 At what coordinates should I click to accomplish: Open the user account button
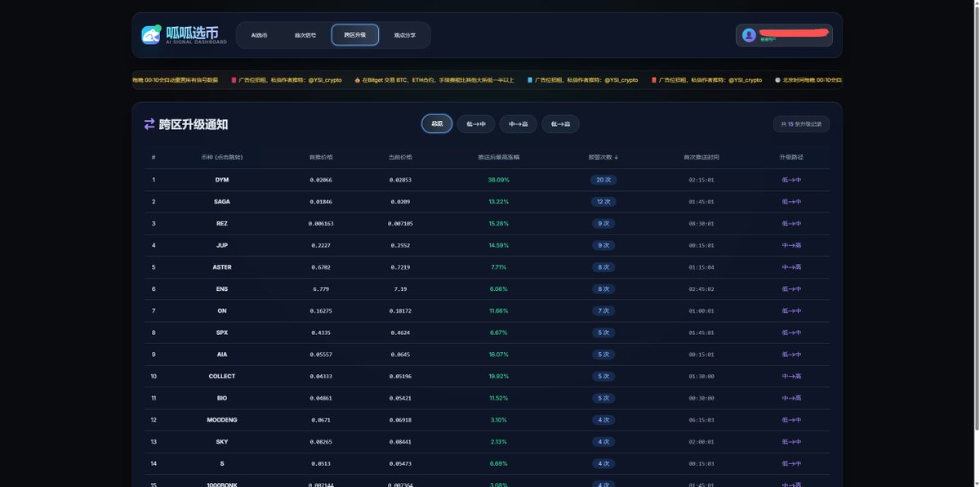coord(784,35)
